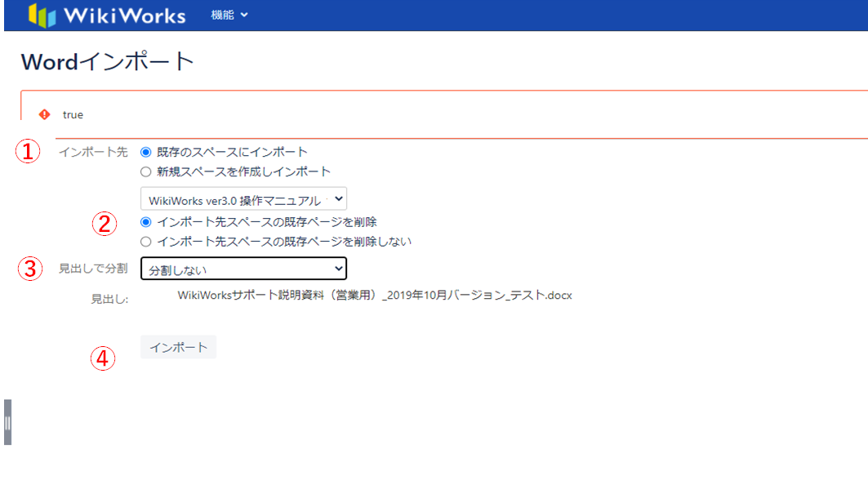Click the "true" error message text
Screen dimensions: 868x485
(x=73, y=114)
